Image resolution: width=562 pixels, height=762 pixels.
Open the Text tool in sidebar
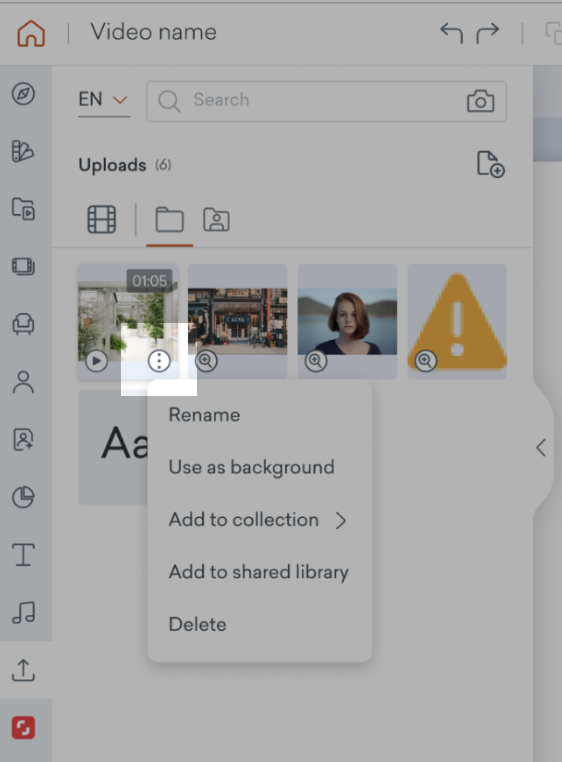pyautogui.click(x=23, y=554)
